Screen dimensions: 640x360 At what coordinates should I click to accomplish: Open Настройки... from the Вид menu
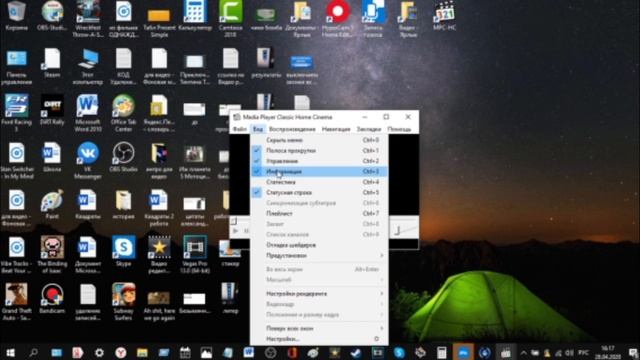(x=319, y=339)
